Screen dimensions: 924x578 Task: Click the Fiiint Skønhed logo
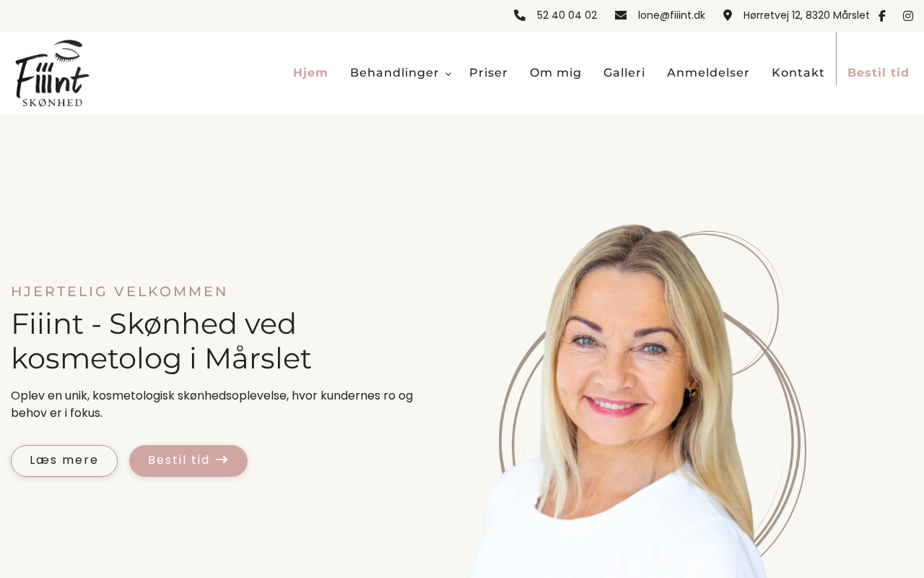tap(52, 73)
